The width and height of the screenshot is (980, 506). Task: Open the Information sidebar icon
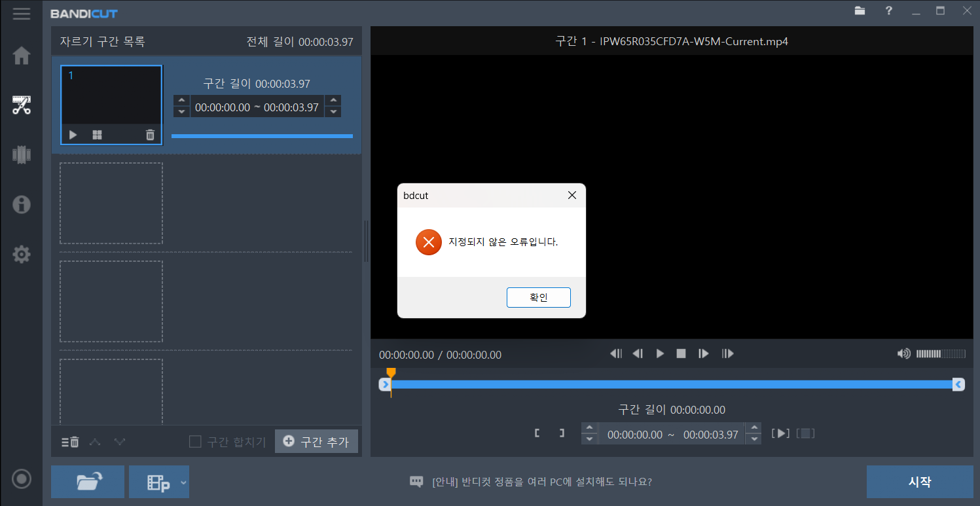(x=22, y=204)
